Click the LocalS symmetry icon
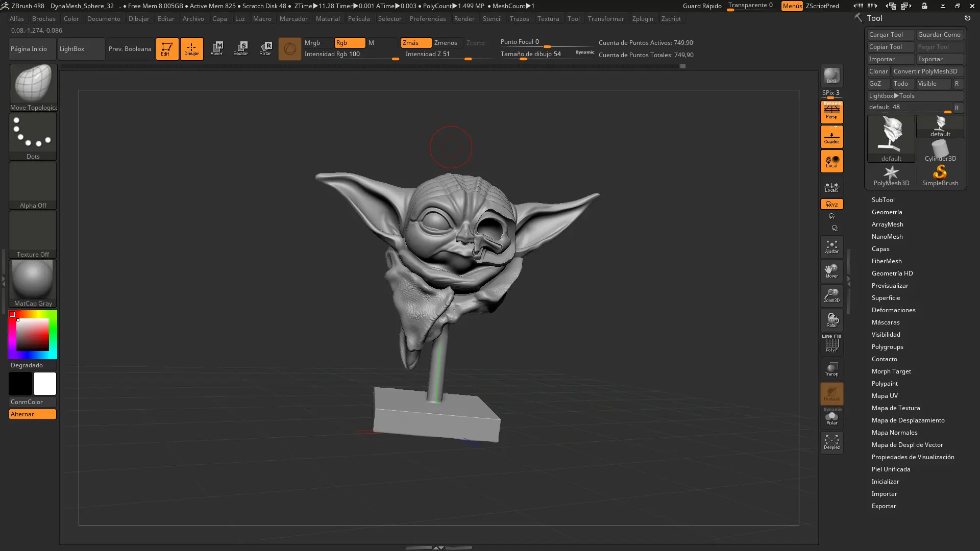The width and height of the screenshot is (980, 551). pyautogui.click(x=831, y=187)
